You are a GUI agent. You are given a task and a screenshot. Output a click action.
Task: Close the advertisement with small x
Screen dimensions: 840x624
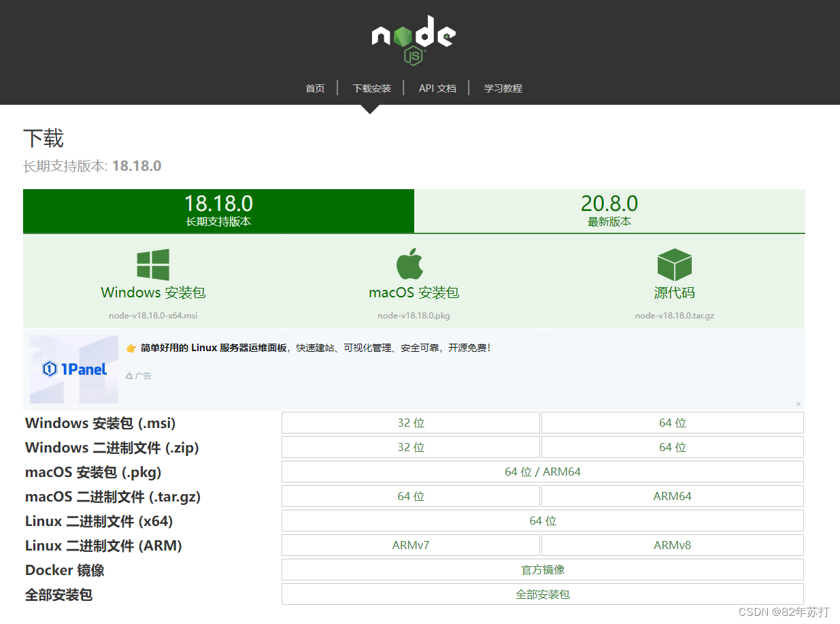(x=799, y=404)
